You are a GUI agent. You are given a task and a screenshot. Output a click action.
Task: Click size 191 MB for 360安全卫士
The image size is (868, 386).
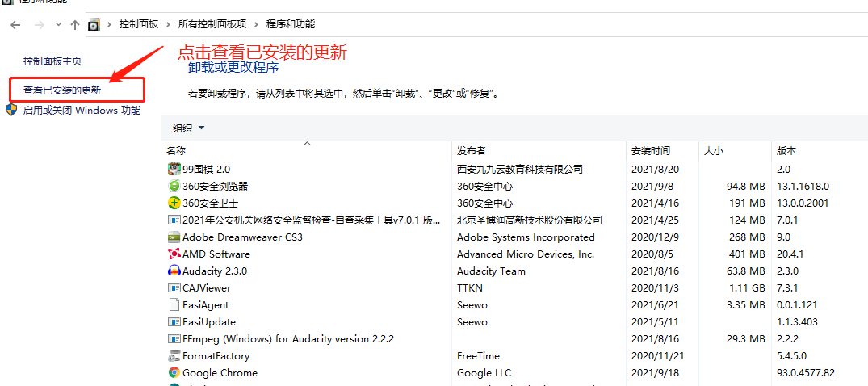pos(747,203)
